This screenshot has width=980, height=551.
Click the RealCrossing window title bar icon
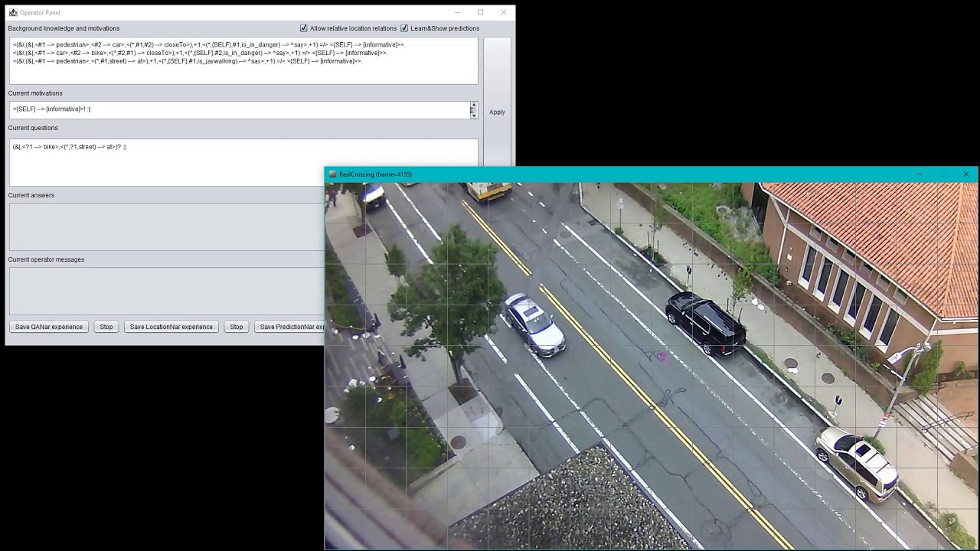point(332,174)
